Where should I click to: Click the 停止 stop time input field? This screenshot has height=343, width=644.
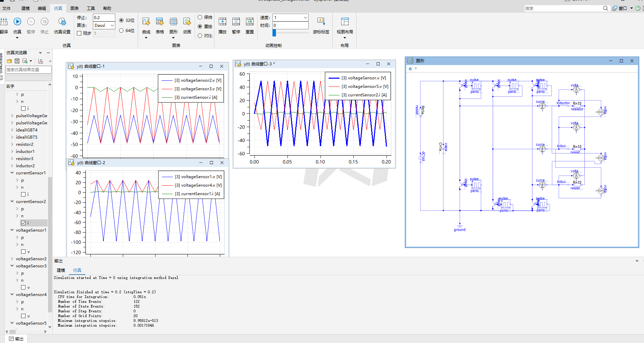tap(104, 17)
